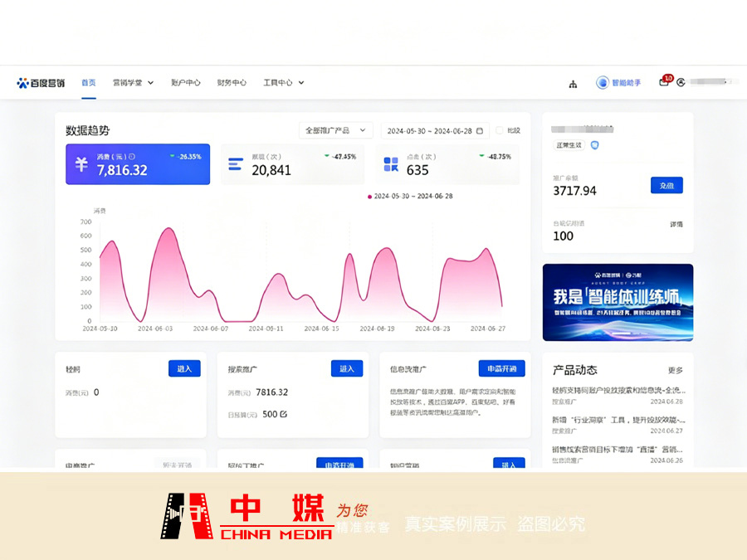This screenshot has height=560, width=747.
Task: Click the user profile avatar icon
Action: click(681, 82)
